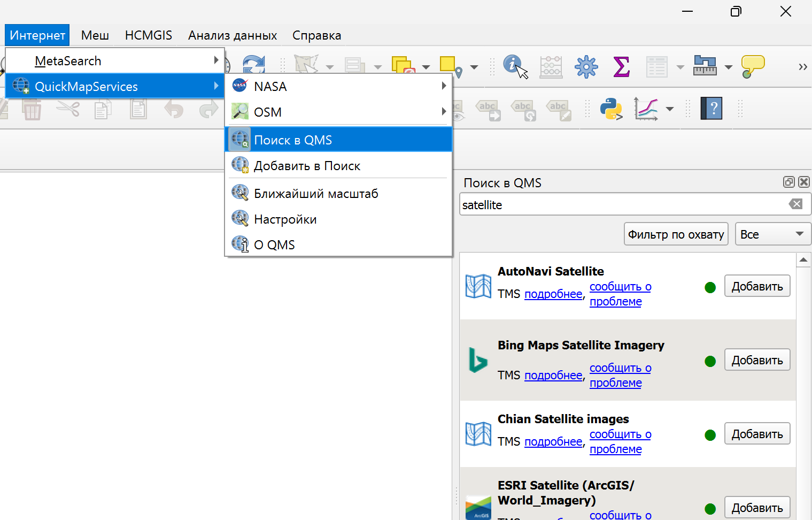Clear the satellite search text
This screenshot has height=520, width=812.
795,204
